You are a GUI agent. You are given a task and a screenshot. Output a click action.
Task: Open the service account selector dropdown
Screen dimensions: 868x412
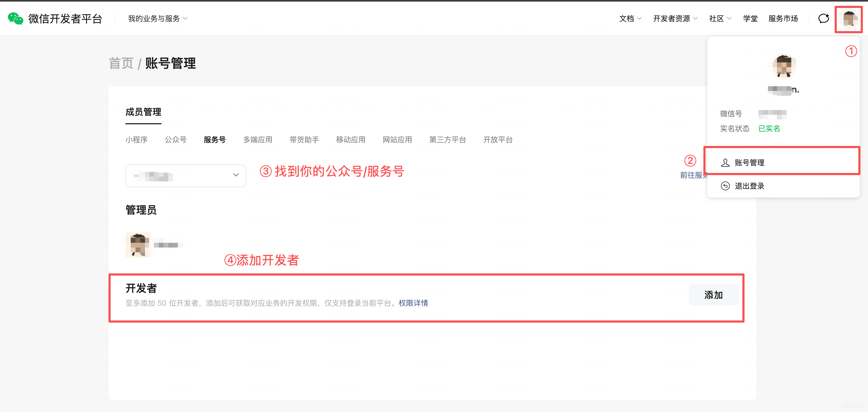186,175
